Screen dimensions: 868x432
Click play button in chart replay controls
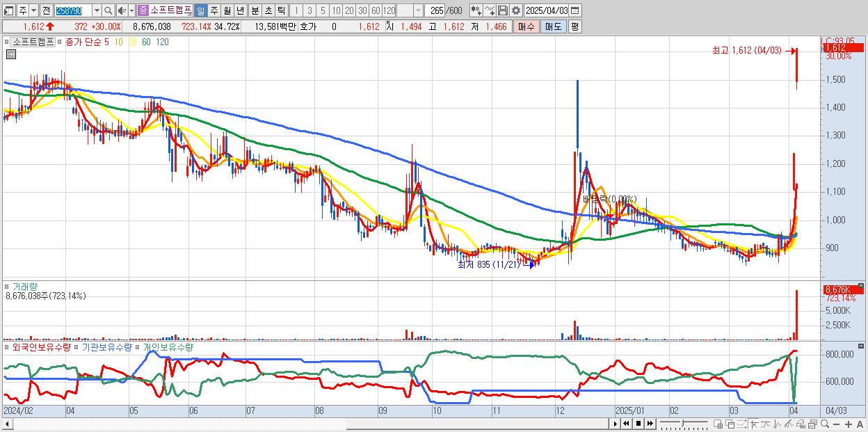coord(616,424)
